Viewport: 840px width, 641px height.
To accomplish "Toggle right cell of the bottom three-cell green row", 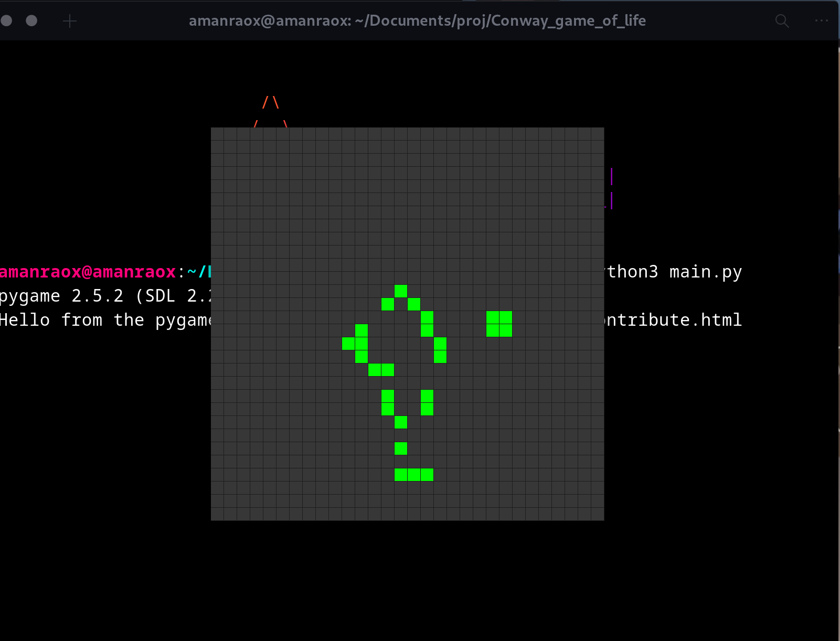I will click(x=427, y=475).
